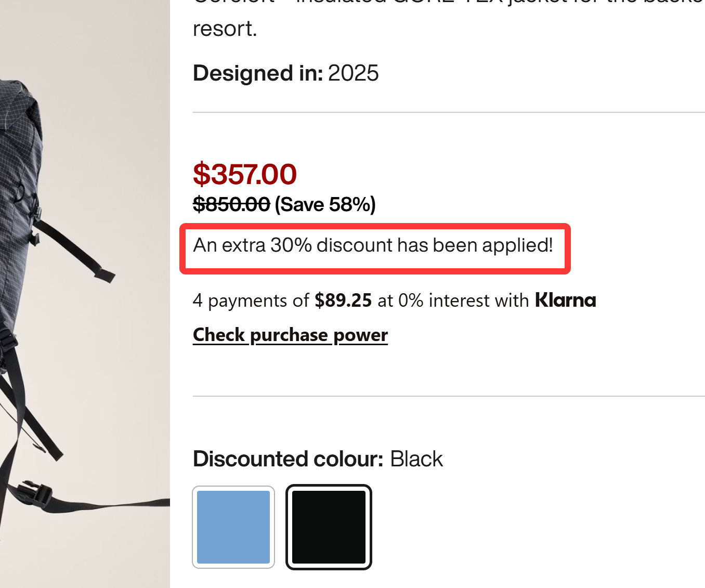705x588 pixels.
Task: Click the 4 payments of text
Action: [251, 300]
